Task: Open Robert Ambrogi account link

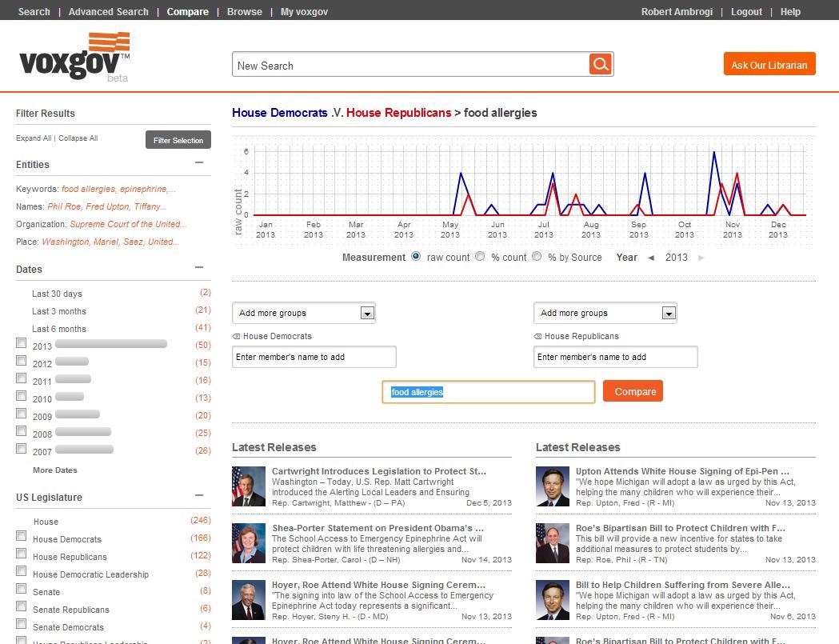Action: click(x=677, y=12)
